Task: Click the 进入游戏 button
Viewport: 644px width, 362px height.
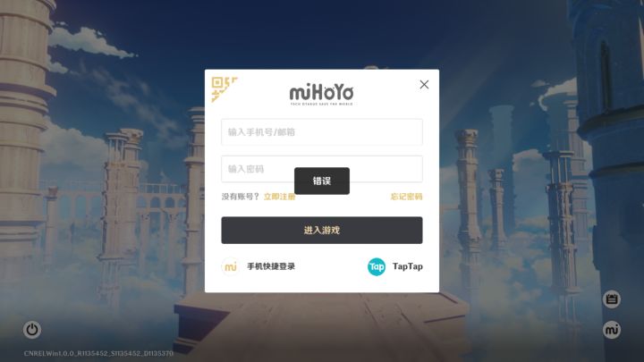Action: [322, 231]
